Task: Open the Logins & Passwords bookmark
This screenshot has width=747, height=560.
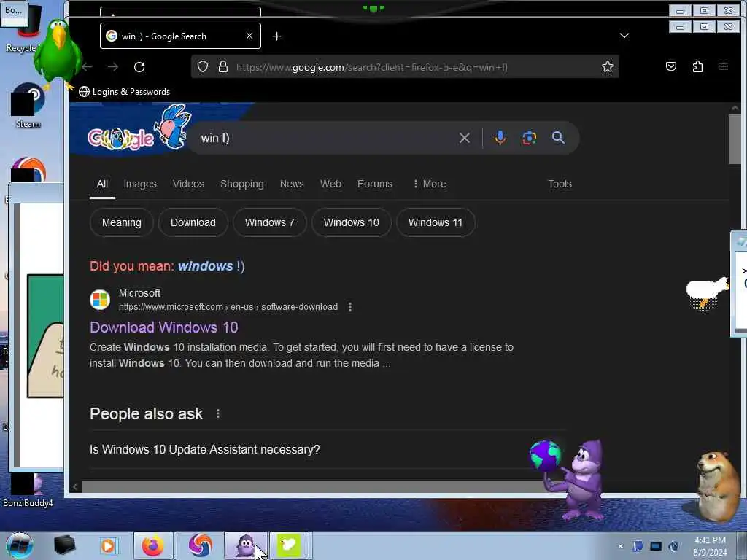Action: click(x=124, y=92)
